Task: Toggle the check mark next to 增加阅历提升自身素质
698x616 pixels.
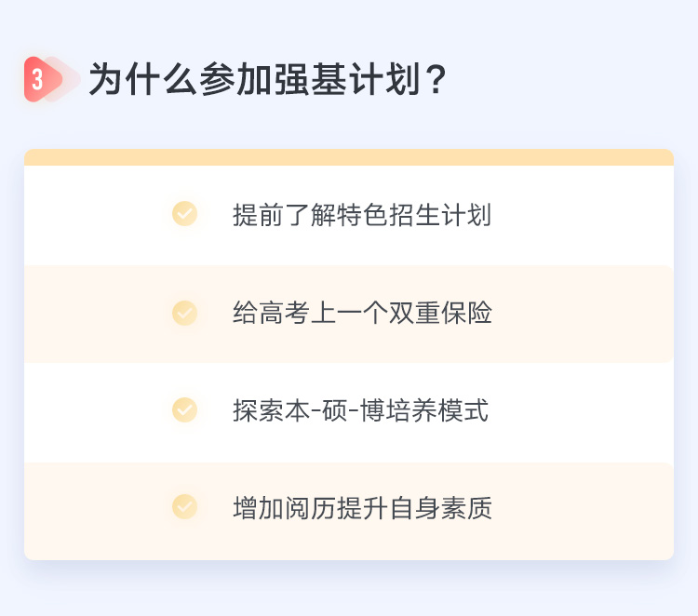Action: pyautogui.click(x=185, y=506)
